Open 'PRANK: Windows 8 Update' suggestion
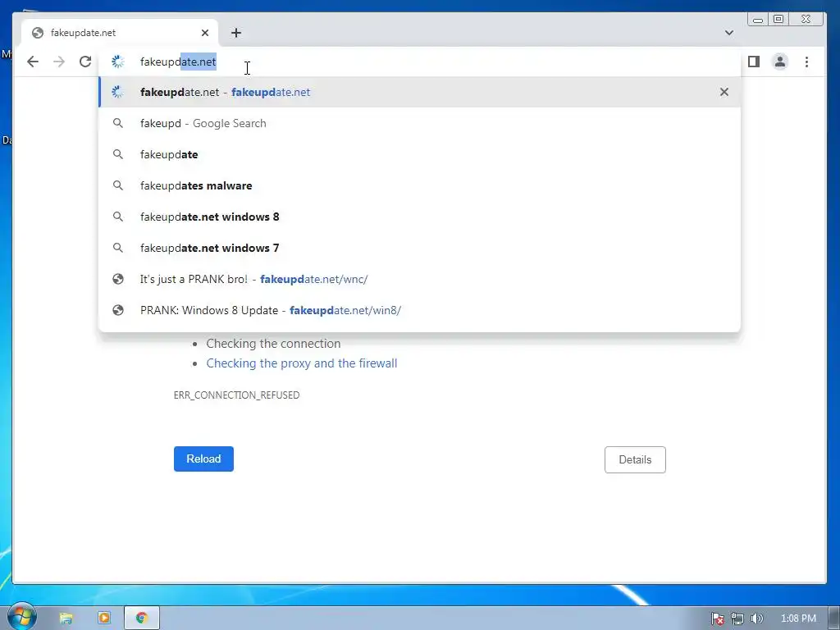Image resolution: width=840 pixels, height=630 pixels. coord(419,310)
